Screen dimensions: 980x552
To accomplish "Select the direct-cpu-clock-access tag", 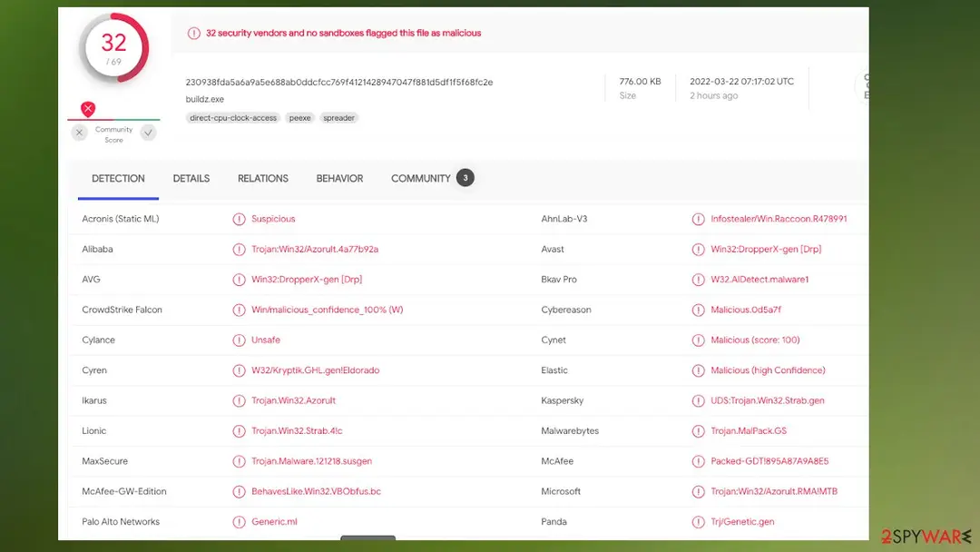I will (x=233, y=118).
